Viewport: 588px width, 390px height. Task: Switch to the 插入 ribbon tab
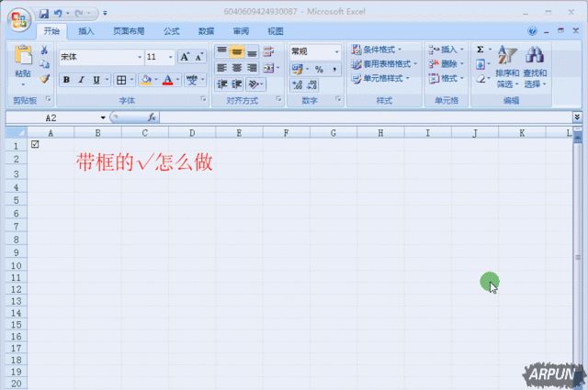[x=86, y=31]
